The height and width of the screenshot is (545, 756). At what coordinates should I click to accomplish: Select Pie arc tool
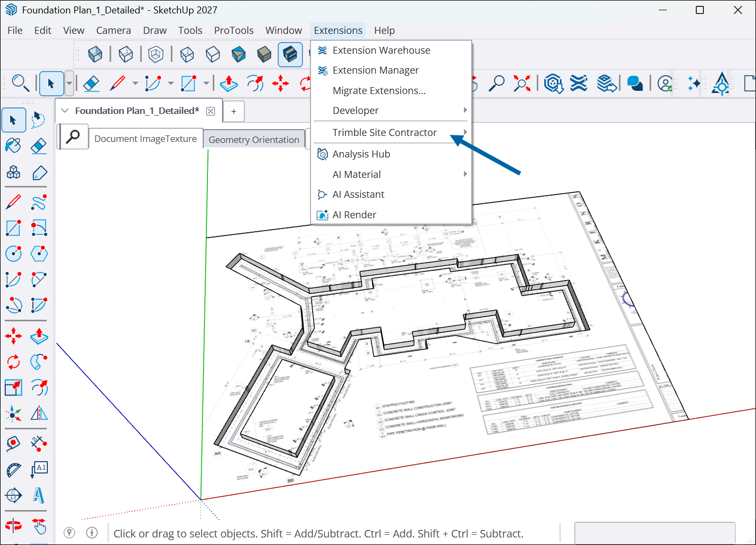(x=39, y=305)
